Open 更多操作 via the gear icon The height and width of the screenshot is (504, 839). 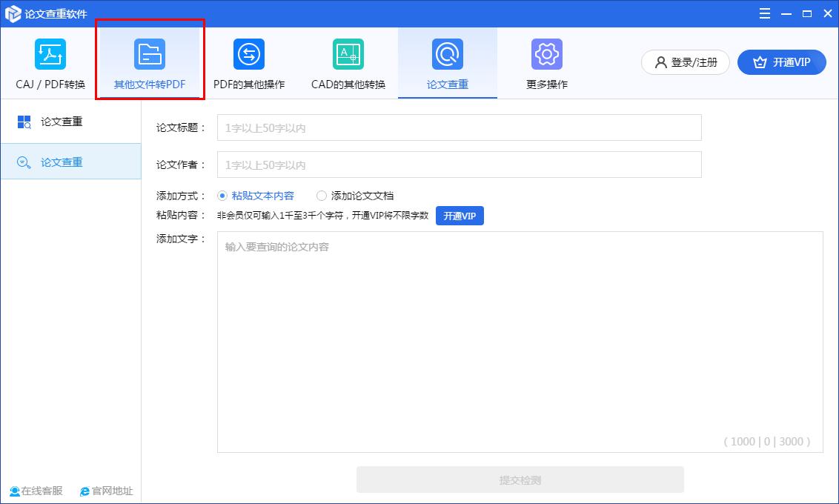(x=546, y=63)
